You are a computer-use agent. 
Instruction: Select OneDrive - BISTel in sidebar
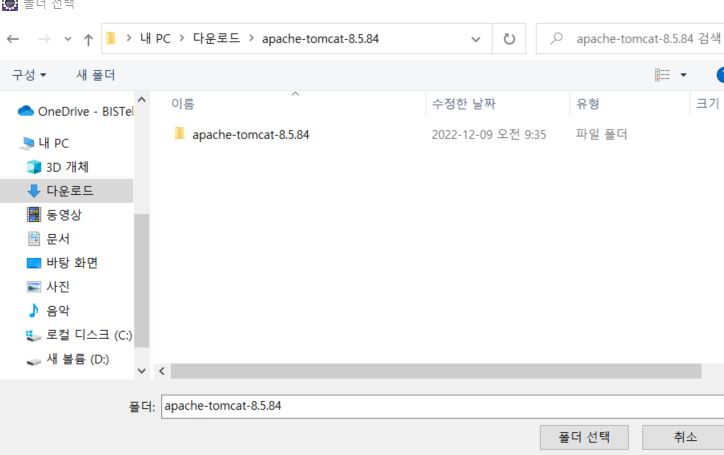pyautogui.click(x=76, y=111)
